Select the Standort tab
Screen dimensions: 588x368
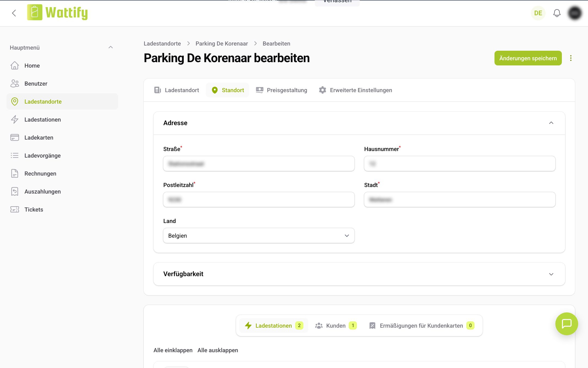pos(228,90)
